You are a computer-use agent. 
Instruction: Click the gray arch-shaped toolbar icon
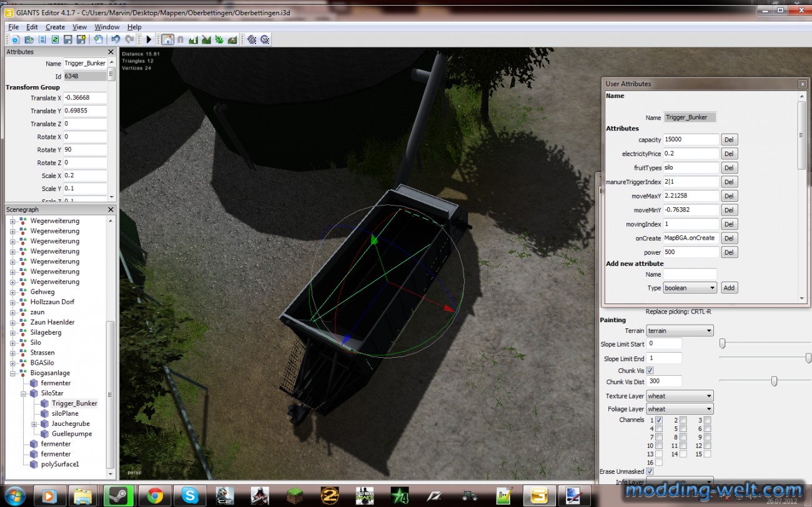[181, 39]
